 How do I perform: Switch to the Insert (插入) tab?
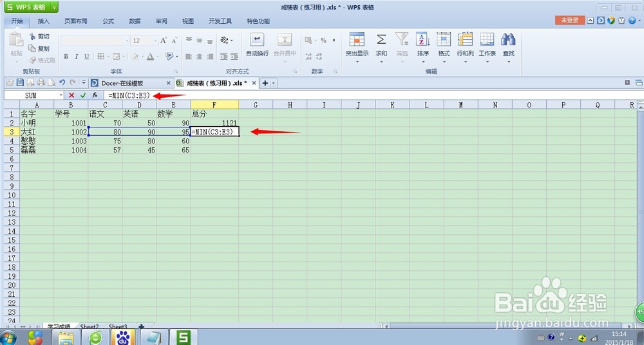click(x=43, y=21)
